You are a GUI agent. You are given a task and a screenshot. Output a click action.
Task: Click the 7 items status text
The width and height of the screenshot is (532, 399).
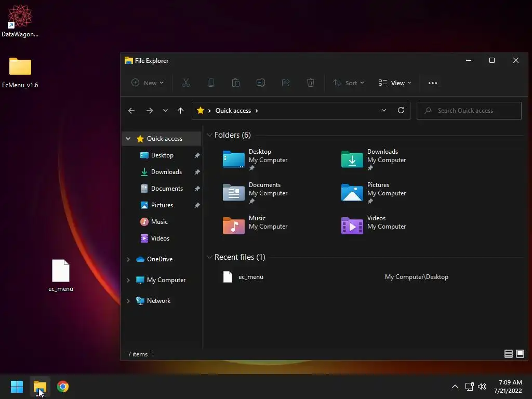point(137,354)
